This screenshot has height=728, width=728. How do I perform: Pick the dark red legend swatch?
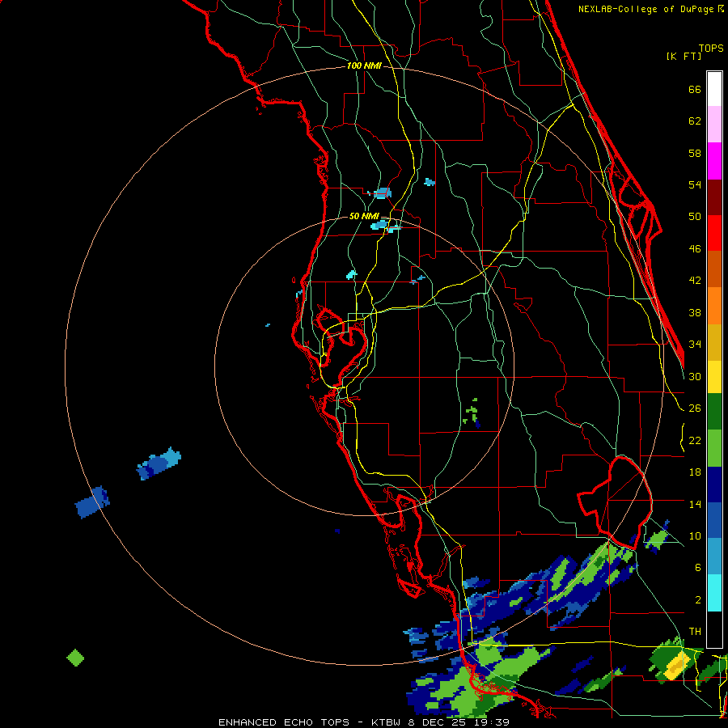(x=714, y=197)
